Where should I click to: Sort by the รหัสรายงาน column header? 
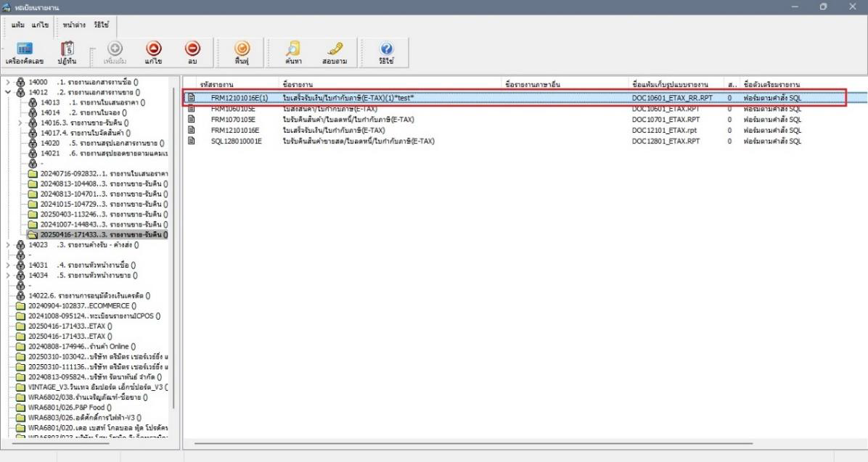pos(216,84)
